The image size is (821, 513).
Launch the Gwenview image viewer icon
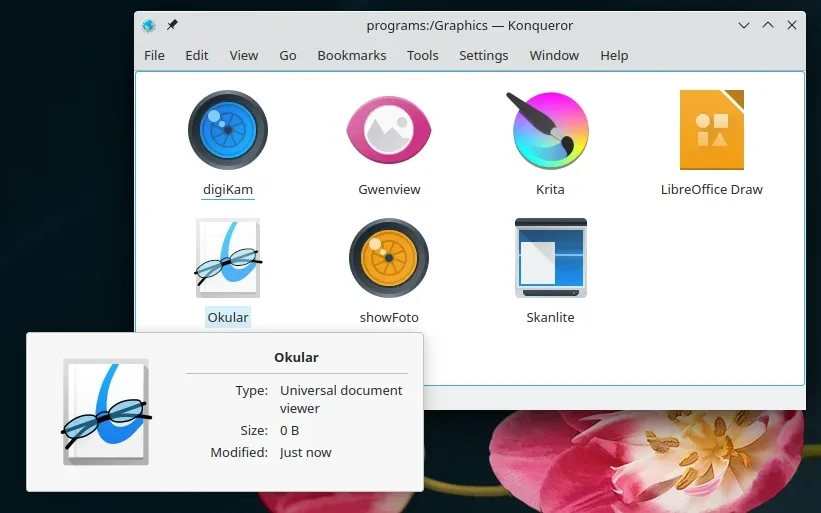389,130
